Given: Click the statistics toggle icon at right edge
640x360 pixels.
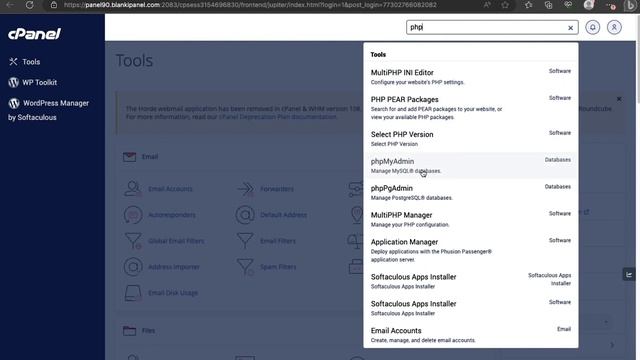Looking at the screenshot, I should 629,275.
